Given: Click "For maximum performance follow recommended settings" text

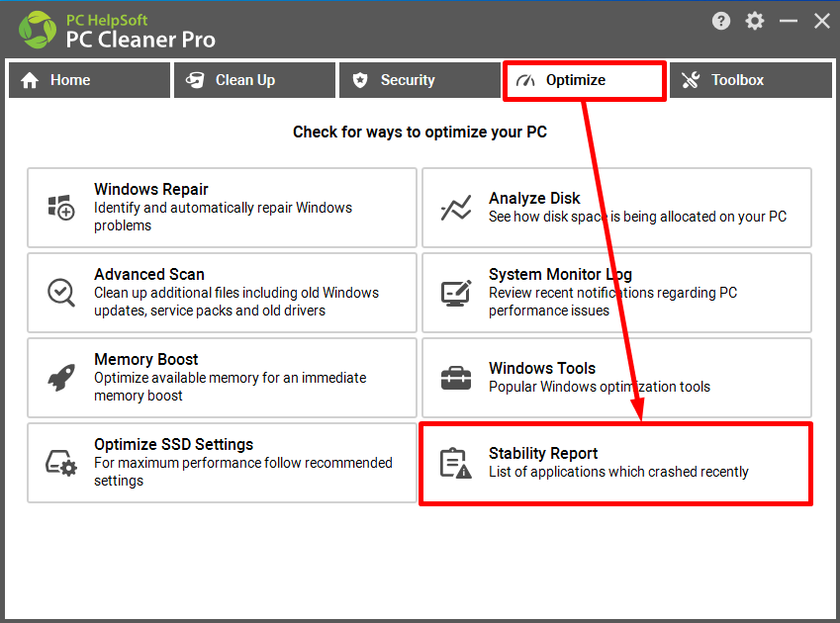Looking at the screenshot, I should point(243,472).
